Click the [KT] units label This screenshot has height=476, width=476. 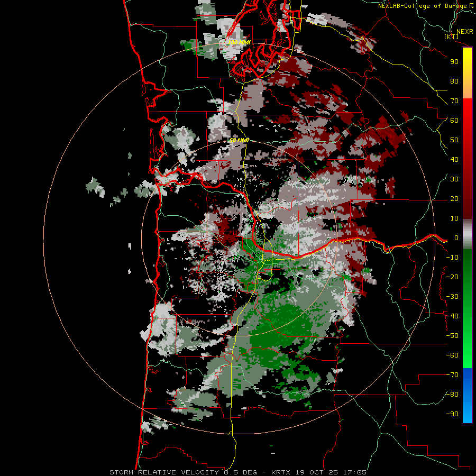click(x=452, y=36)
